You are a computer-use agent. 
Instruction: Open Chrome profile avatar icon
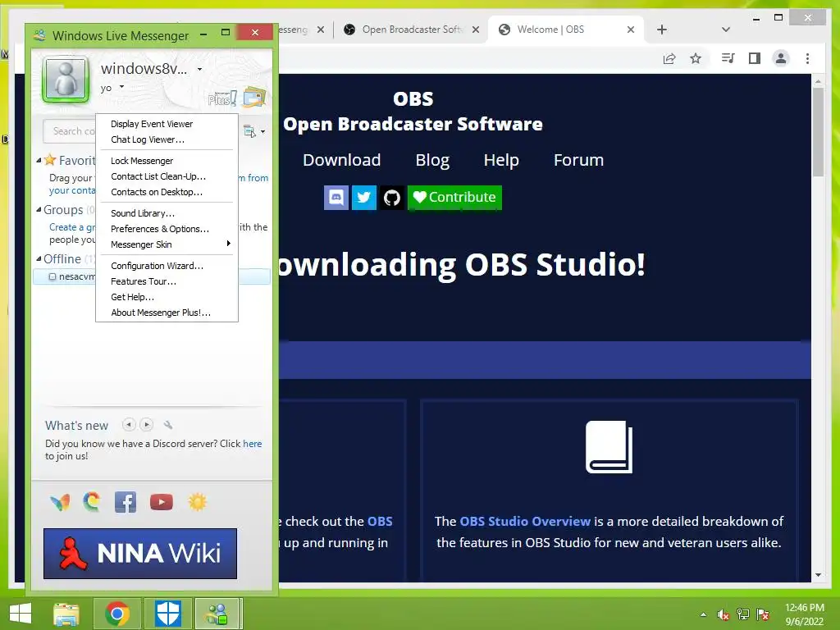point(781,58)
